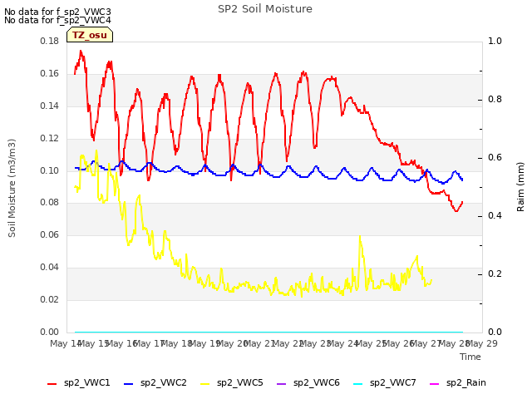Click the magenta sp2_Rain legend swatch
This screenshot has height=399, width=532.
(434, 384)
